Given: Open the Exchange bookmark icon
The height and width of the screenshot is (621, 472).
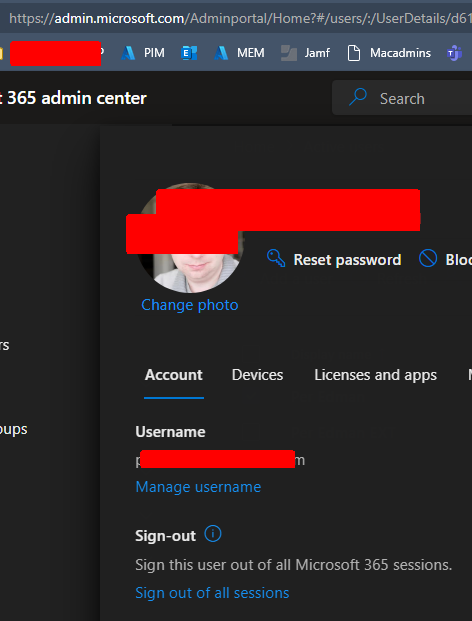Looking at the screenshot, I should tap(189, 53).
